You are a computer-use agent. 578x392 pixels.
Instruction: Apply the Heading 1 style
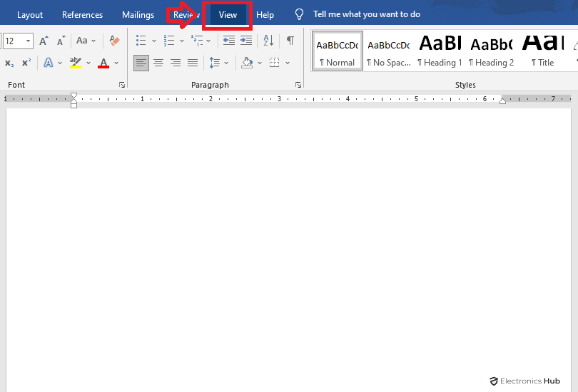click(440, 50)
